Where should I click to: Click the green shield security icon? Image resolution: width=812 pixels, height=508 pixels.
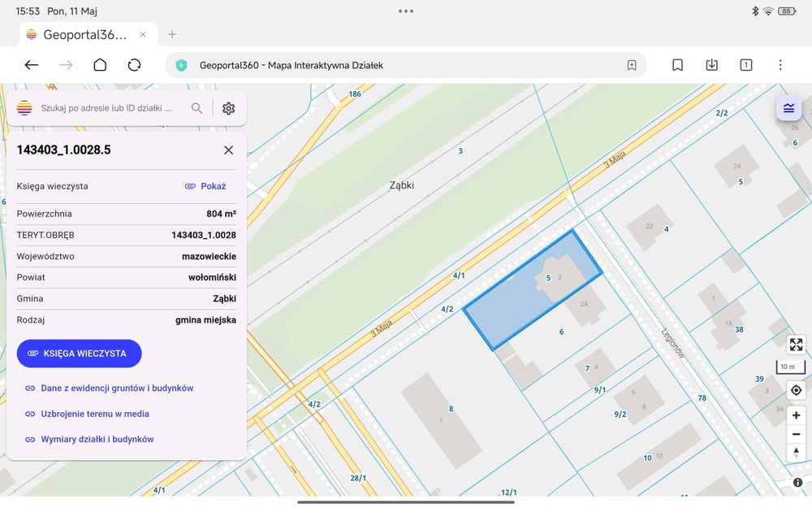coord(181,65)
